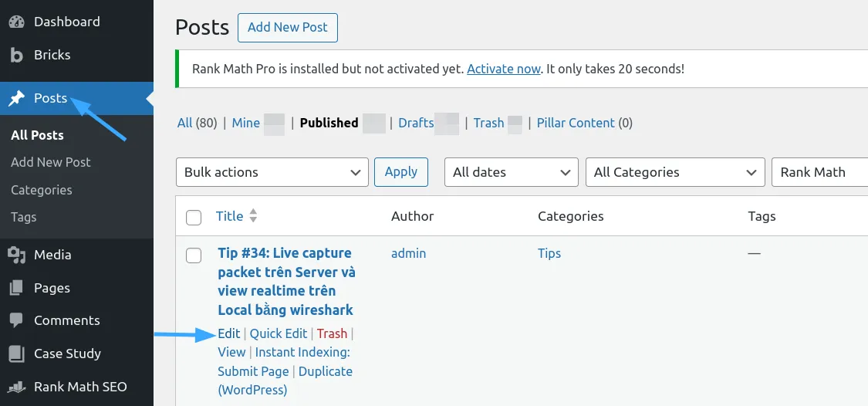Click the Case Study book icon

click(16, 354)
